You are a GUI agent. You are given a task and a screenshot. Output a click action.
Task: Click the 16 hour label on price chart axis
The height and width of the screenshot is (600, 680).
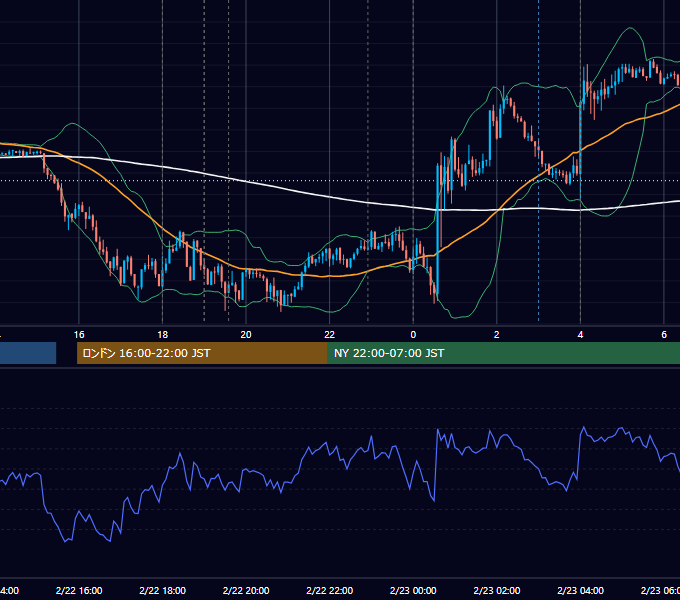(x=79, y=335)
